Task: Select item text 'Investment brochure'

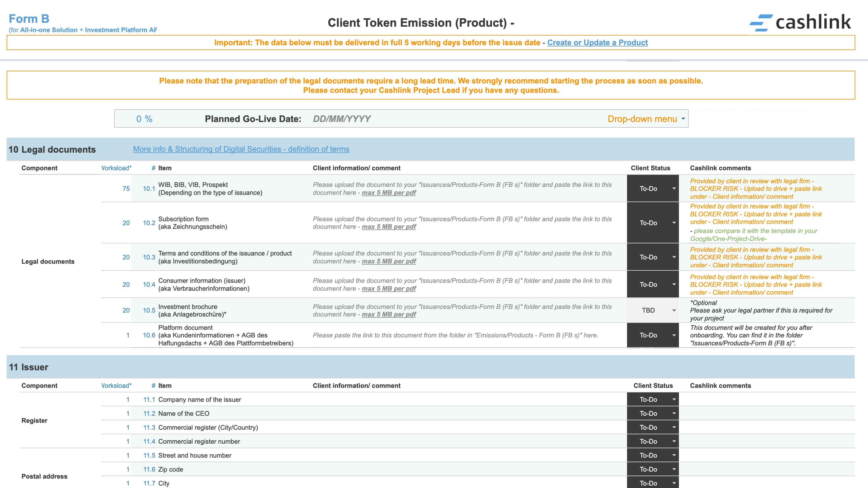Action: [188, 307]
